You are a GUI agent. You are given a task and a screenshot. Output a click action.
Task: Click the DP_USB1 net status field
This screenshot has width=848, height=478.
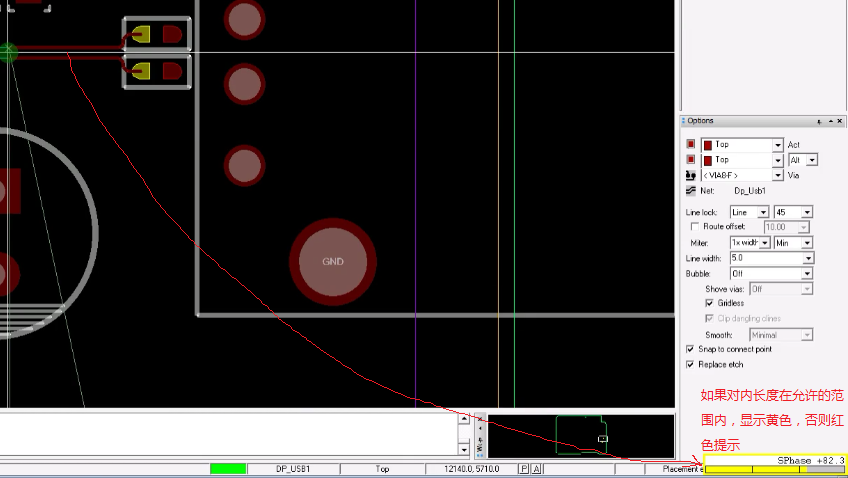point(293,469)
